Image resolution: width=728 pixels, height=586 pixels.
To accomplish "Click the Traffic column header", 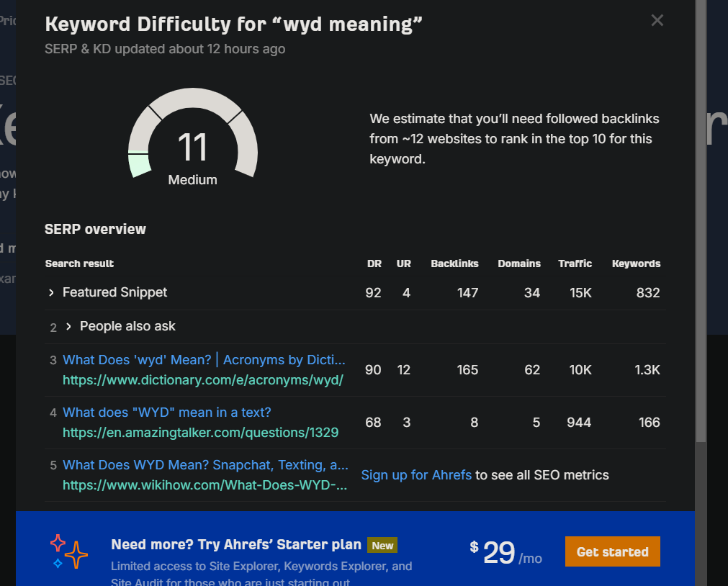I will [x=575, y=263].
